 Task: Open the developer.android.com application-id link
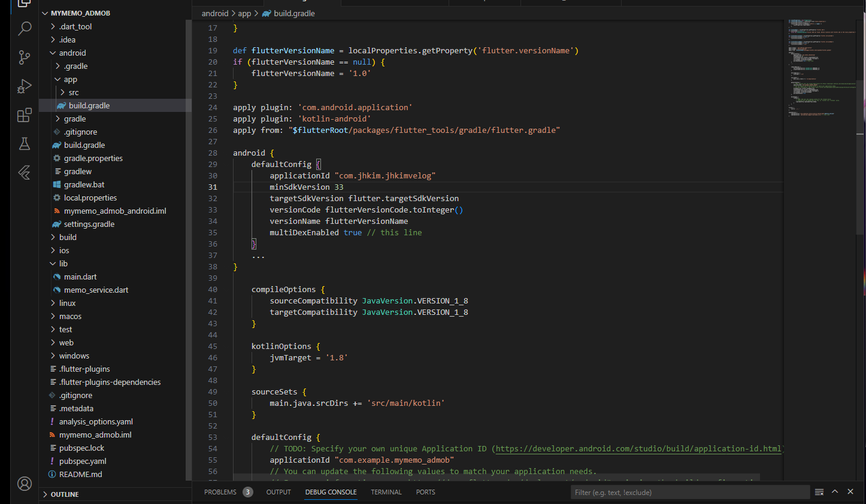pyautogui.click(x=638, y=448)
